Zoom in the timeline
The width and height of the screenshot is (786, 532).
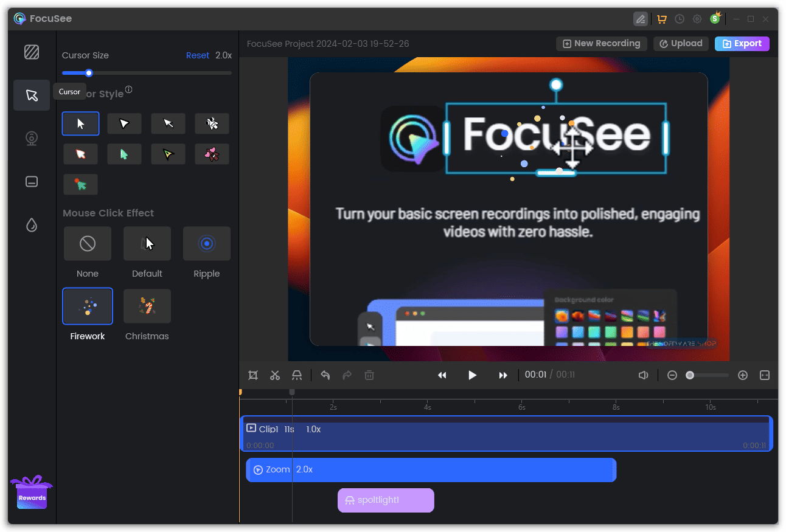(x=743, y=375)
